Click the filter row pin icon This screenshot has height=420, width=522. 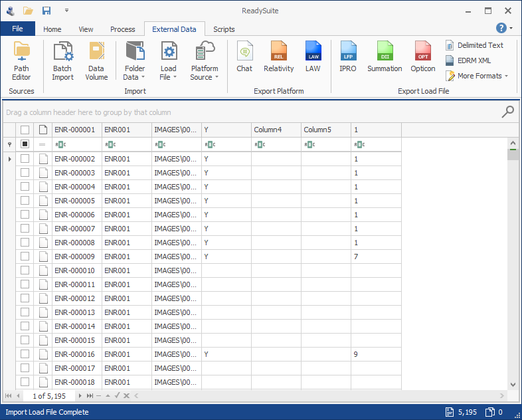tap(10, 144)
